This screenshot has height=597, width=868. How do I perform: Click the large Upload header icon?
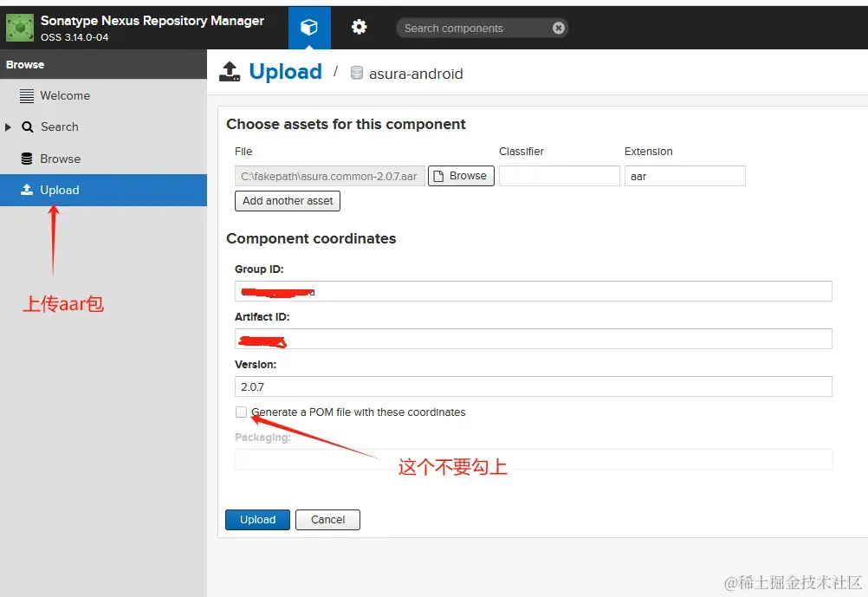[230, 72]
